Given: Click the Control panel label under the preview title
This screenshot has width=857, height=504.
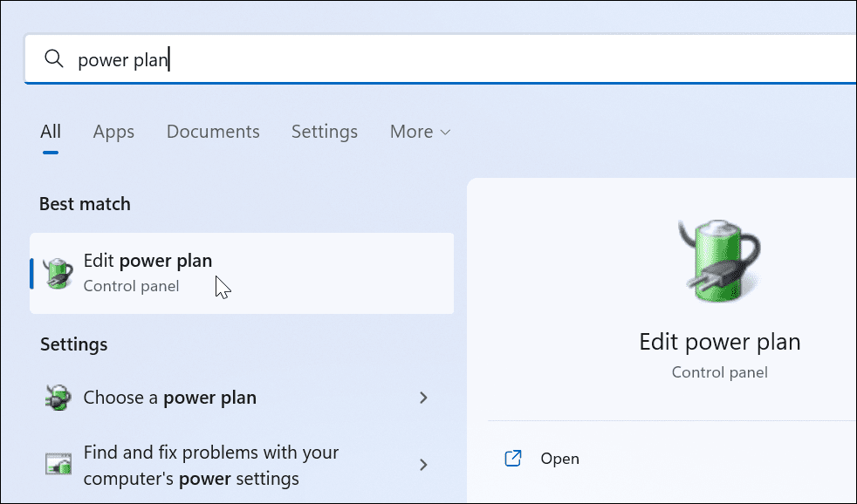Looking at the screenshot, I should (719, 372).
